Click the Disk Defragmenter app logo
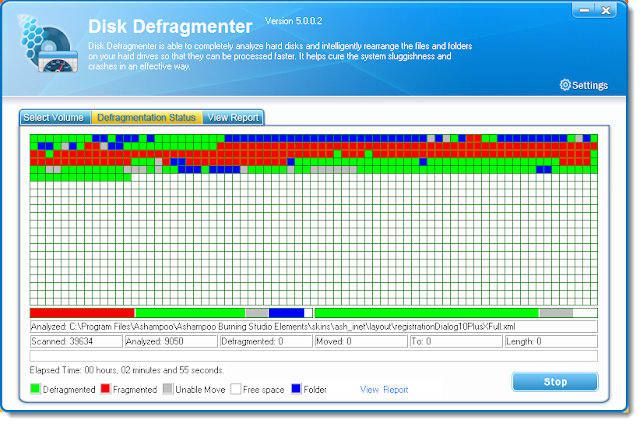640x424 pixels. 48,44
